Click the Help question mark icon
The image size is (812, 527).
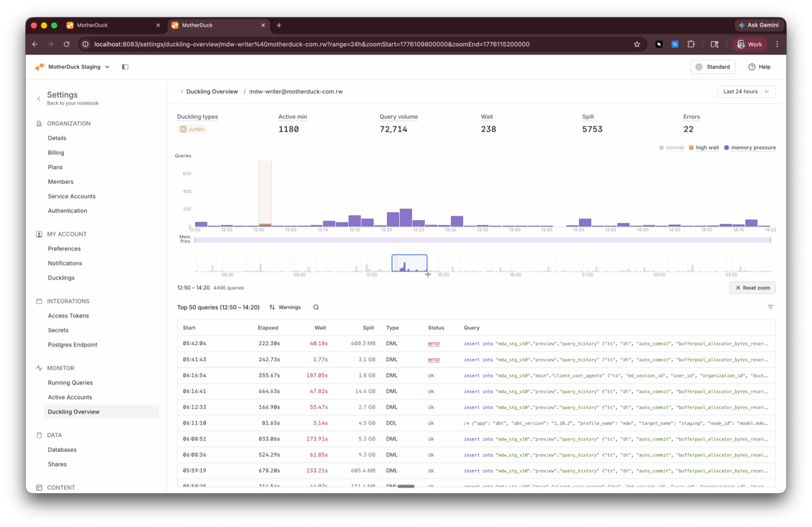[x=752, y=67]
